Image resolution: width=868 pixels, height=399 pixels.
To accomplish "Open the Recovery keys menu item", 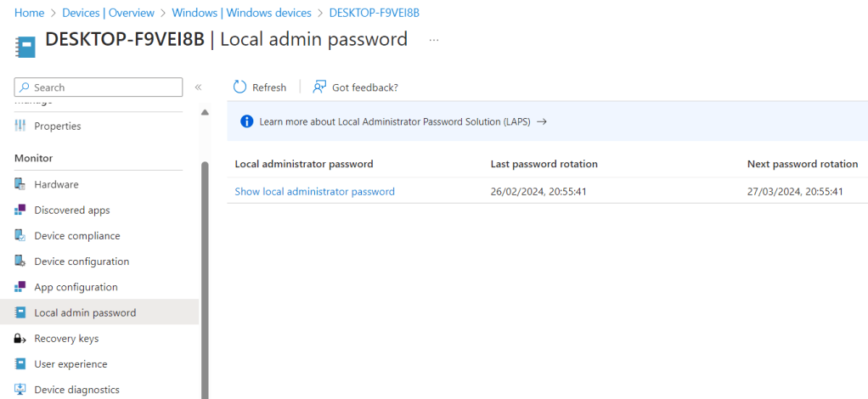I will (66, 339).
